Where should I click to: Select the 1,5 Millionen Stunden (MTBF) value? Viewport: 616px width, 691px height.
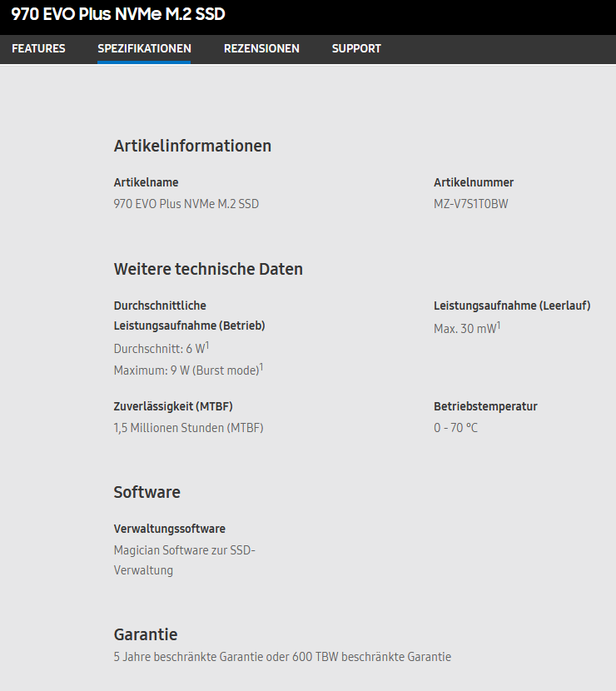[189, 428]
